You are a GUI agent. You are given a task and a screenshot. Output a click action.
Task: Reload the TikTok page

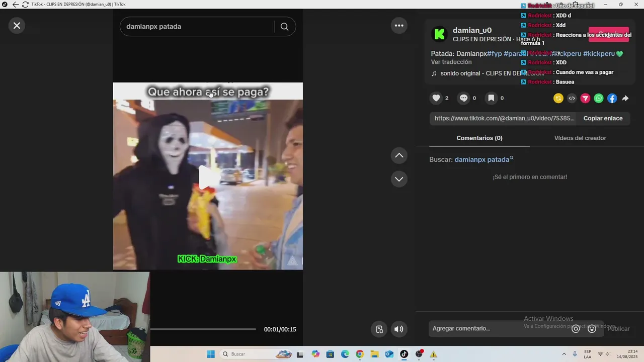click(25, 5)
